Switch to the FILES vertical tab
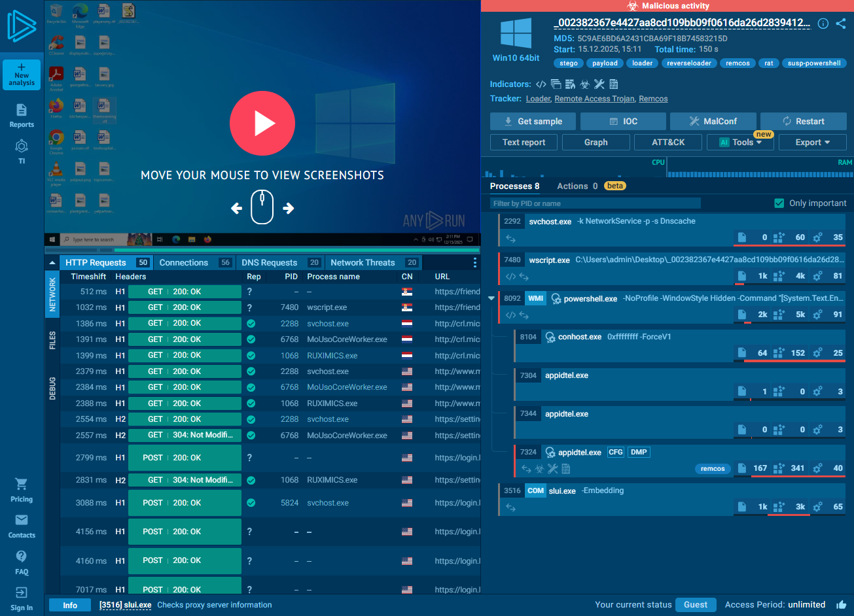 (x=52, y=340)
